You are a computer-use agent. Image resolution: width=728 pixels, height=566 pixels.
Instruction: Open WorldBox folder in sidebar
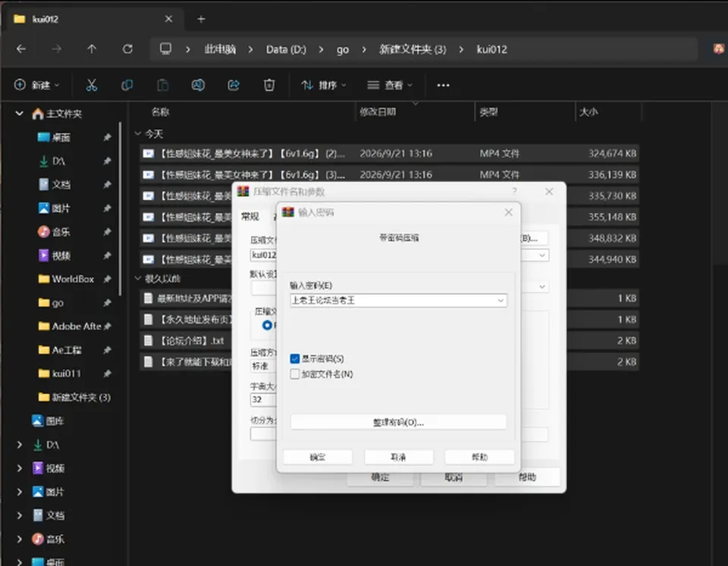[73, 279]
